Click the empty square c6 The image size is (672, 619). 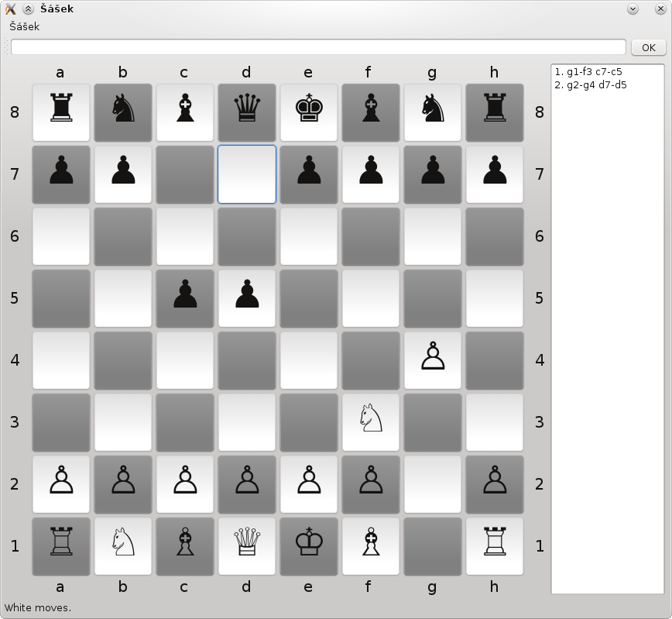tap(185, 236)
